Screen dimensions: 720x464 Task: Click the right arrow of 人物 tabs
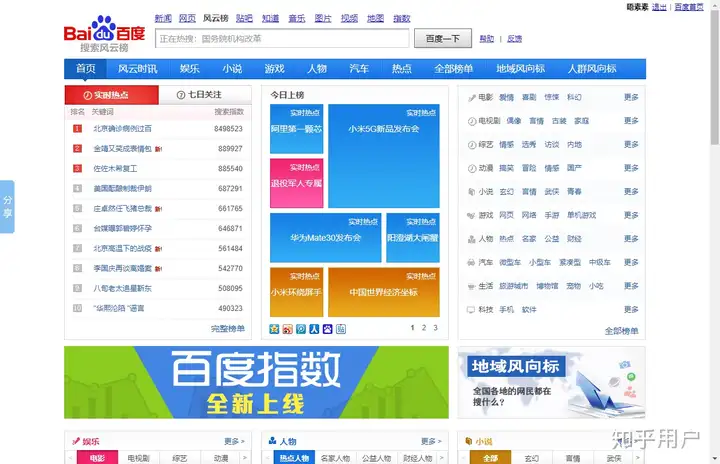[442, 458]
